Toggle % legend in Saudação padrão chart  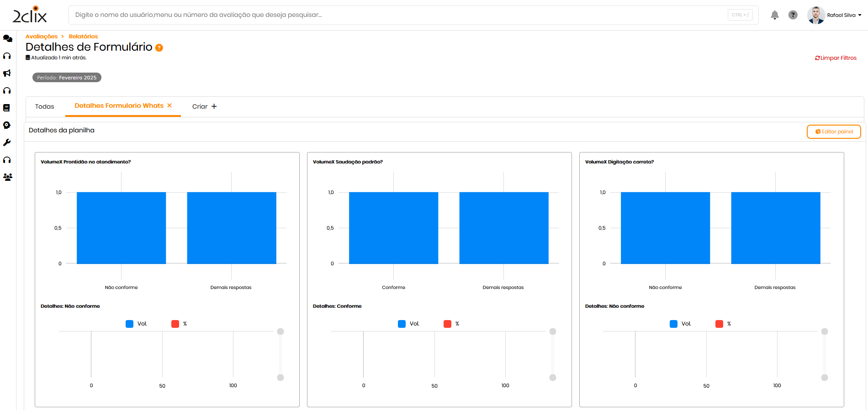click(451, 324)
